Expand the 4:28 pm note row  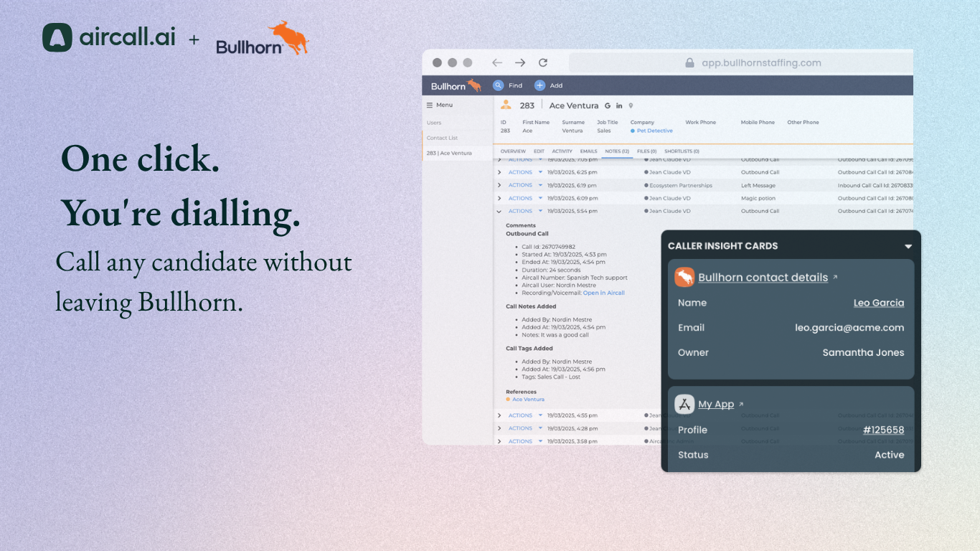coord(499,428)
